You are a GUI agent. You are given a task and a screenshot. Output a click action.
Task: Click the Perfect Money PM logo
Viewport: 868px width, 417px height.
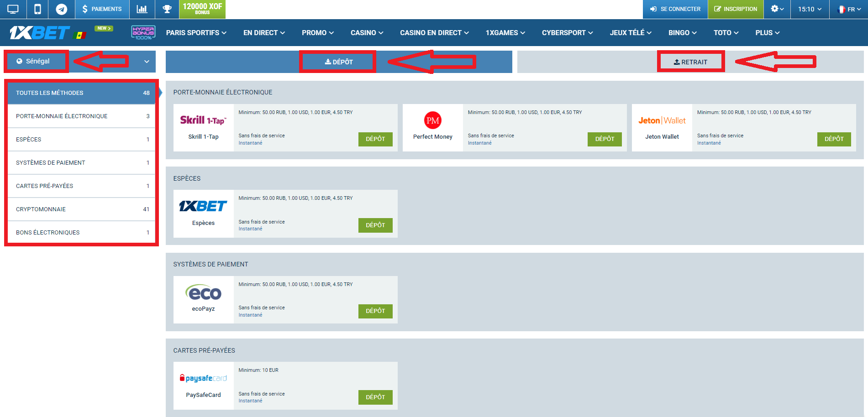tap(432, 120)
